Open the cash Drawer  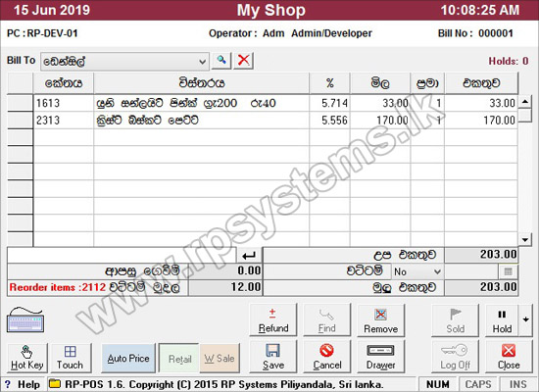point(381,357)
